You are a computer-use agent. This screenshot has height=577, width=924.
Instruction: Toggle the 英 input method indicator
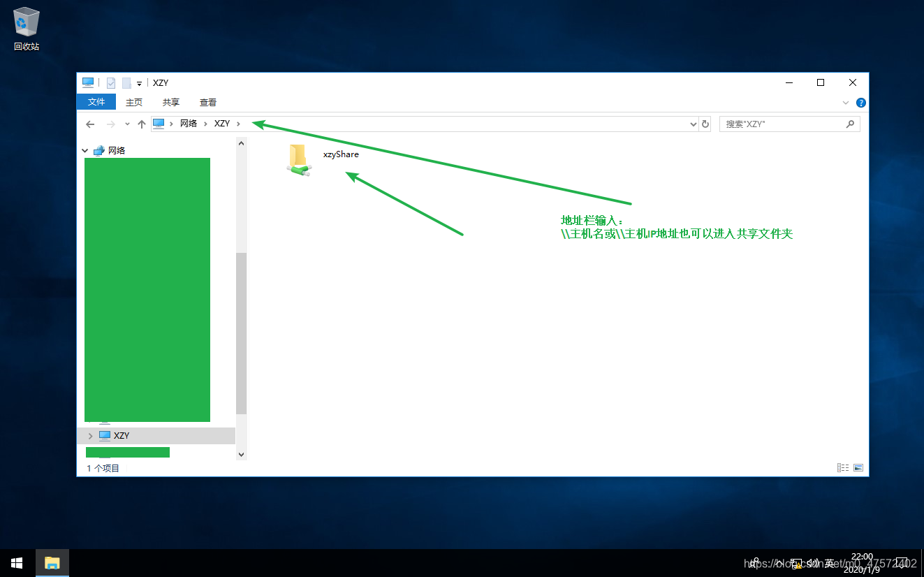[830, 563]
